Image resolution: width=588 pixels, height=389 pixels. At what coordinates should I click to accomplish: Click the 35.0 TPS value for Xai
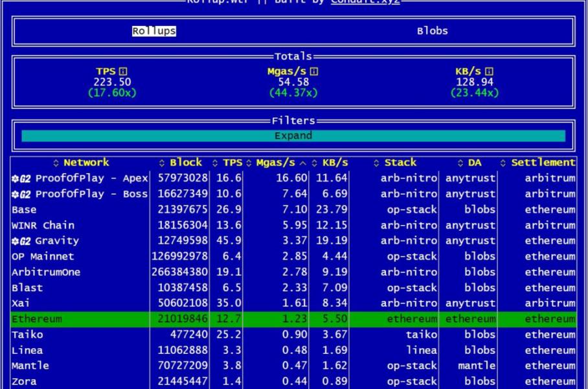click(x=229, y=303)
